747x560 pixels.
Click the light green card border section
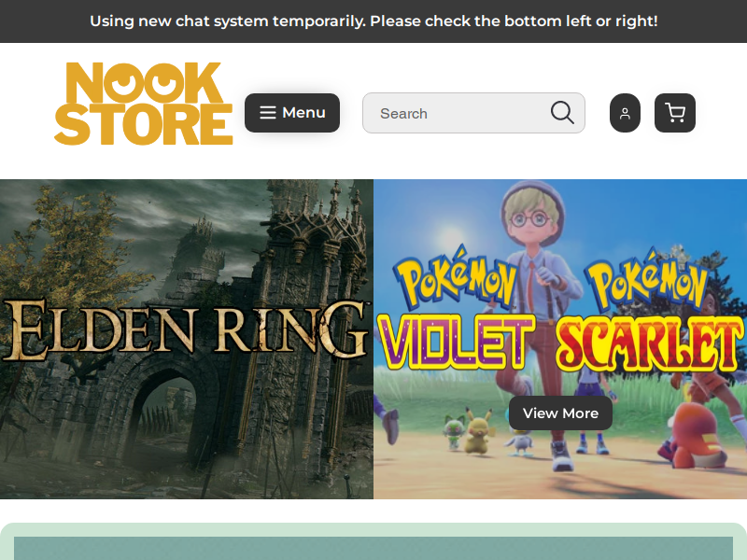coord(373,529)
